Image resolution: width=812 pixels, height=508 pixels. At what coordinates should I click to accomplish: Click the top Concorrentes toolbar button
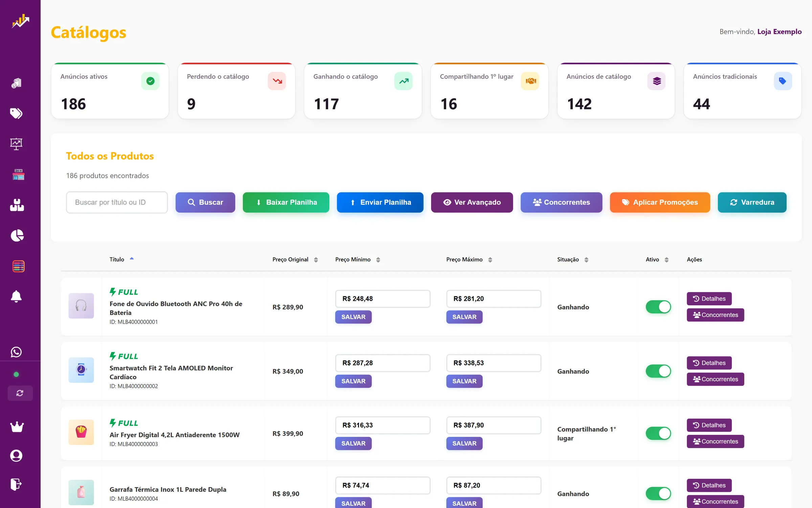pos(561,202)
